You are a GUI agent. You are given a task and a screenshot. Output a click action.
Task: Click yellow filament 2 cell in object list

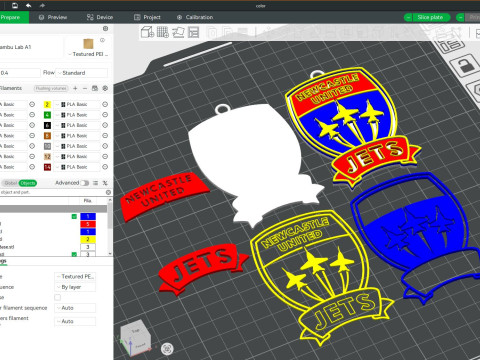click(x=88, y=239)
